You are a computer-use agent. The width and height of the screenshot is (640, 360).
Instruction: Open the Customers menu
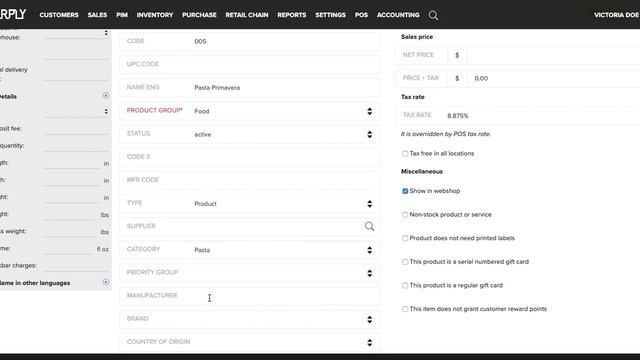click(x=59, y=15)
